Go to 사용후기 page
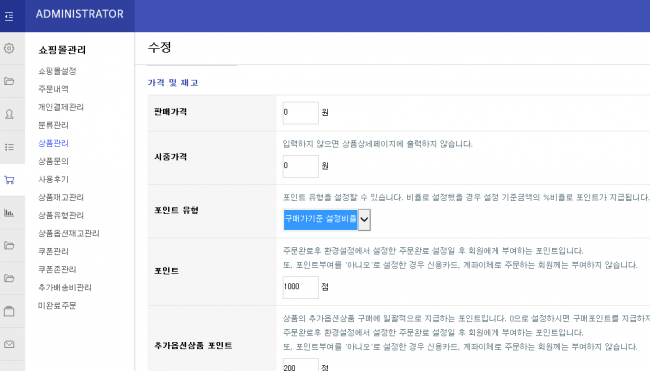Screen dimensions: 650x371 53,179
